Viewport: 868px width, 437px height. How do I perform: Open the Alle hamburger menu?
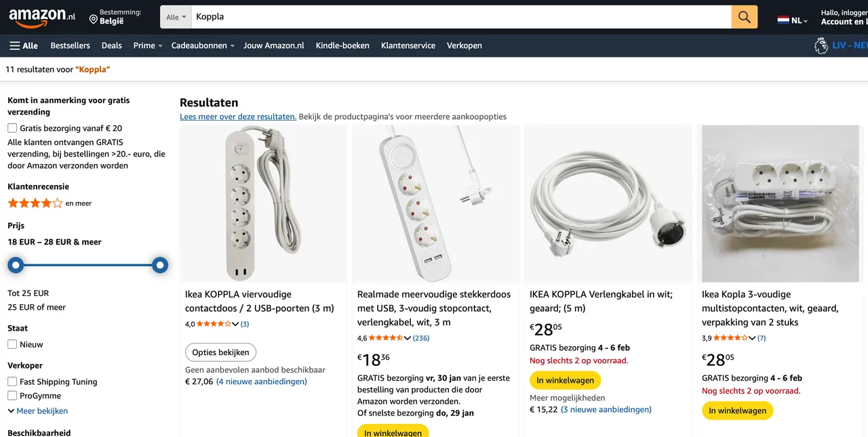click(x=24, y=45)
